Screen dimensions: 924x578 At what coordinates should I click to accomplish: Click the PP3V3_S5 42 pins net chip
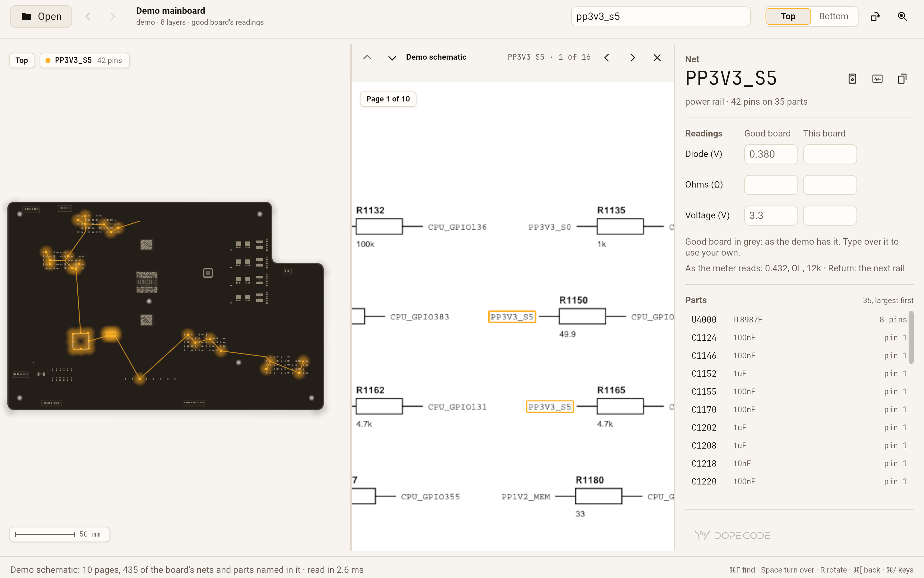click(x=84, y=60)
